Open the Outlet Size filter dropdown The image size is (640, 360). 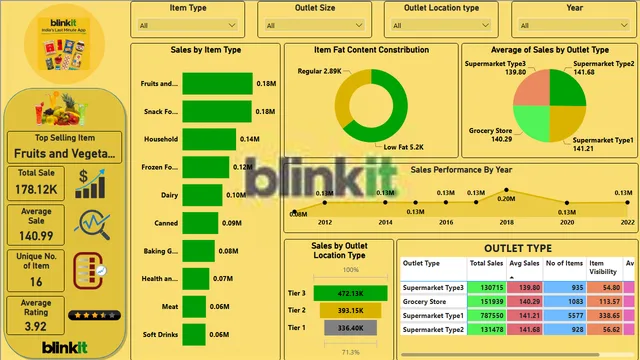click(314, 25)
